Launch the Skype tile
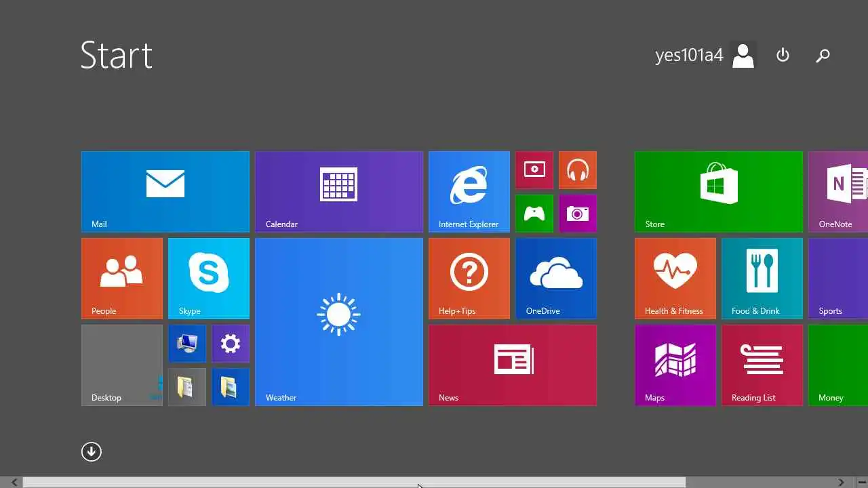Screen dimensions: 868x488 point(209,279)
